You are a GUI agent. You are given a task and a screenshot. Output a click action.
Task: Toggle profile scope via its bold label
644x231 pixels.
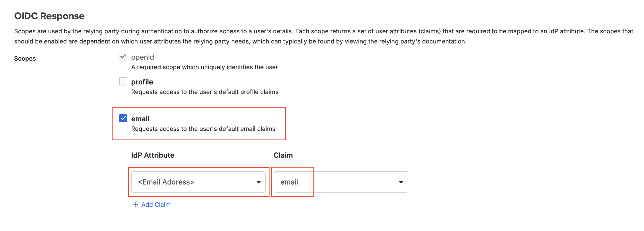tap(142, 82)
